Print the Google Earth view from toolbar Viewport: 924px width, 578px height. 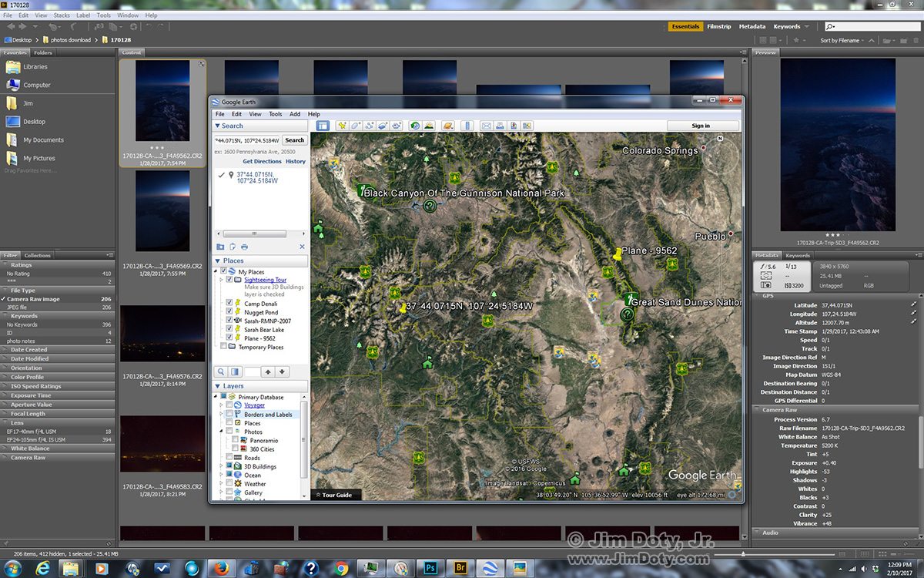[500, 126]
